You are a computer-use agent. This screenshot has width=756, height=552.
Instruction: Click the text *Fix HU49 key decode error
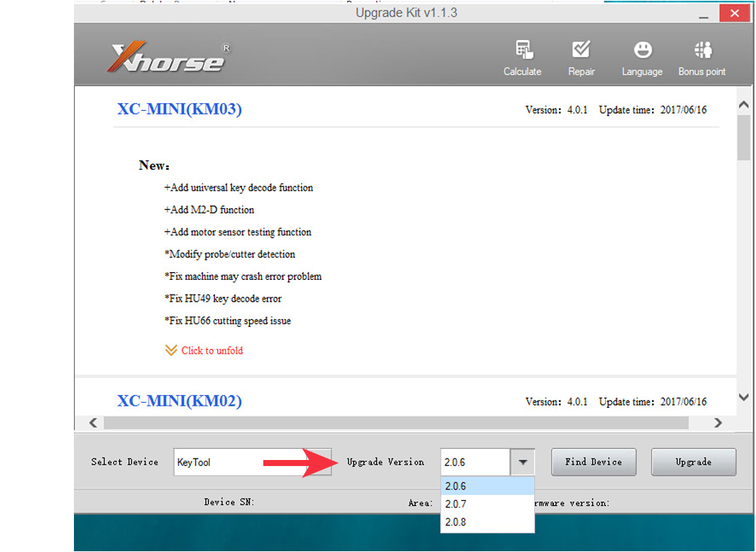[x=223, y=299]
